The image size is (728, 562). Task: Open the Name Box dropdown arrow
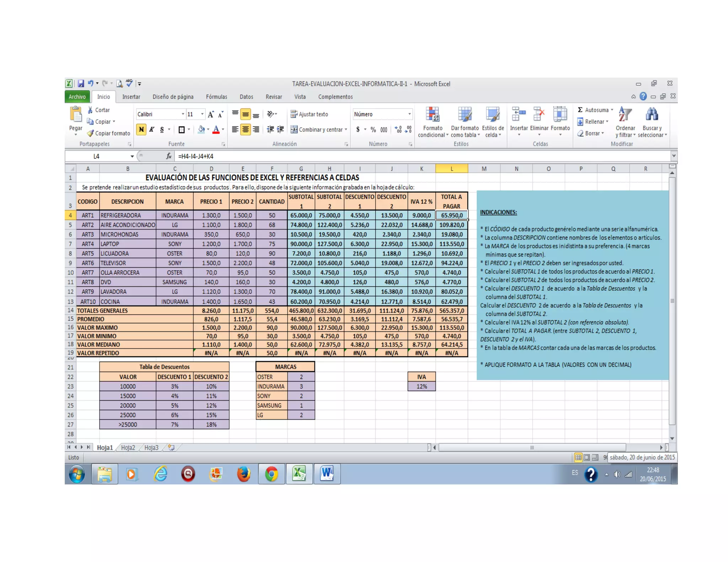point(132,156)
